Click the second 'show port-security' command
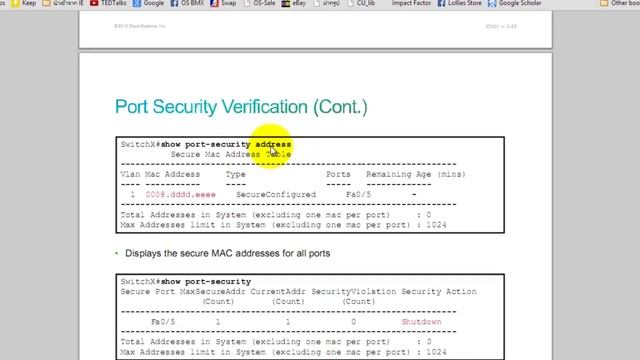The height and width of the screenshot is (360, 640). tap(206, 282)
